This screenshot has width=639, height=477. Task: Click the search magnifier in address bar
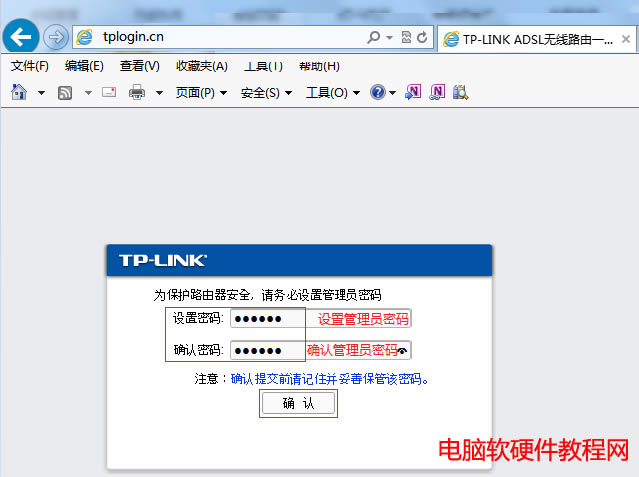[373, 37]
